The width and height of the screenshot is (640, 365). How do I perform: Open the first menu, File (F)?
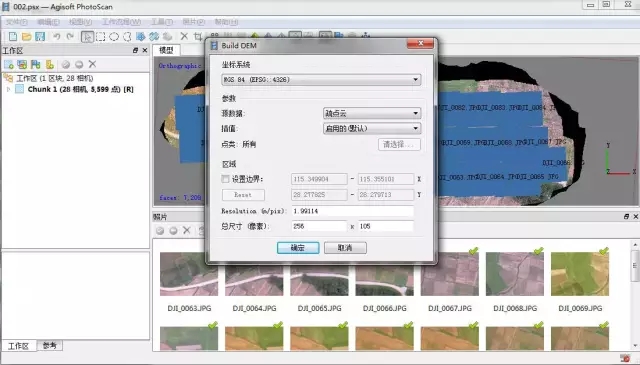(16, 22)
